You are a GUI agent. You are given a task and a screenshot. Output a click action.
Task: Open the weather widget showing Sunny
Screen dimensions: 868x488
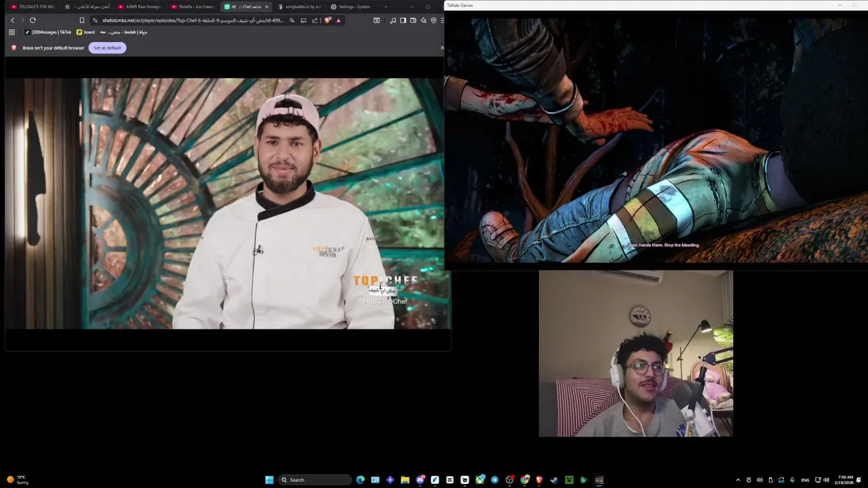(18, 480)
